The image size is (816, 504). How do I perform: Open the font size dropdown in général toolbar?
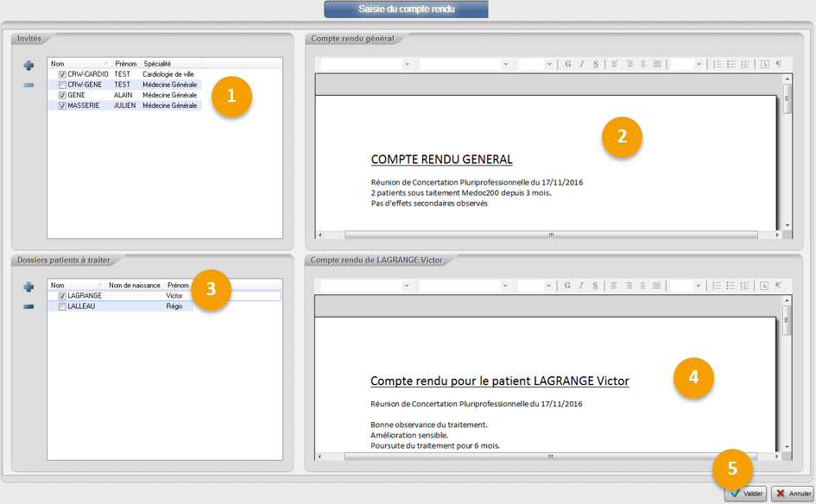tap(548, 65)
